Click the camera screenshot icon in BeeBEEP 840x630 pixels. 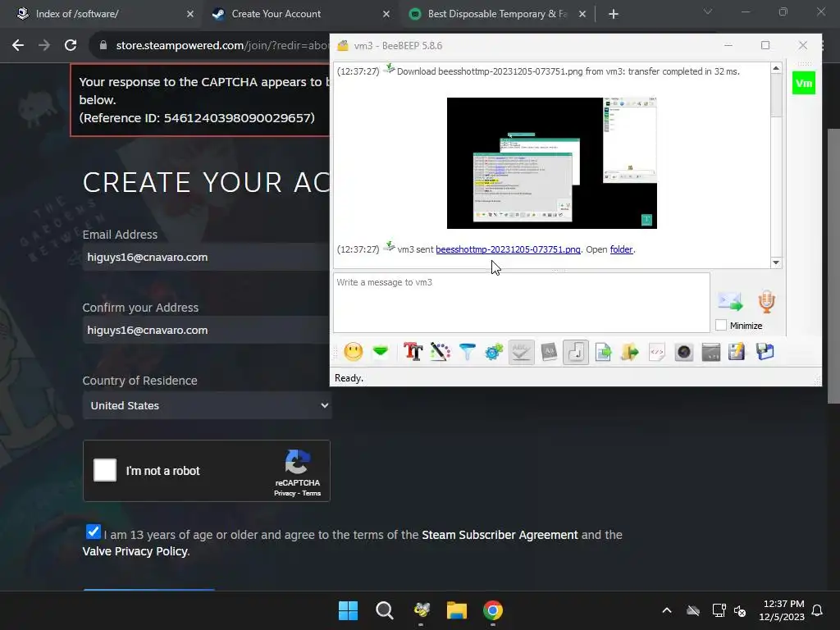pyautogui.click(x=684, y=352)
